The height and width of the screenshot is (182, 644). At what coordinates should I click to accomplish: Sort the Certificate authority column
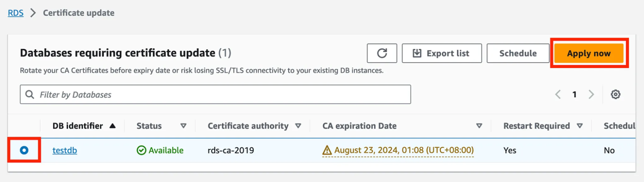298,126
